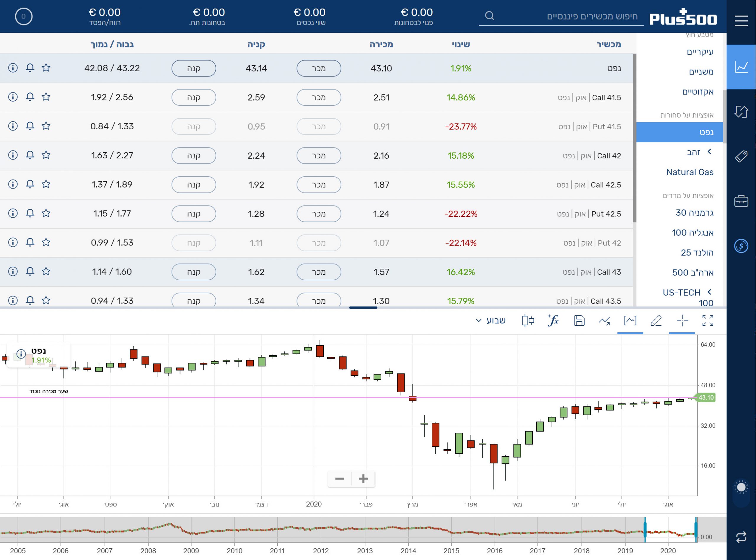Star the Call 43 option
This screenshot has width=756, height=560.
(x=46, y=271)
